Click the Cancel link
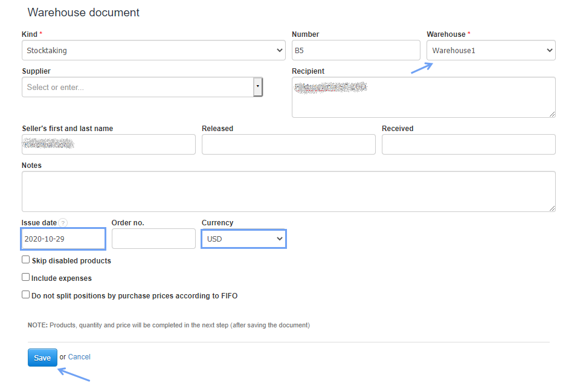 tap(79, 357)
